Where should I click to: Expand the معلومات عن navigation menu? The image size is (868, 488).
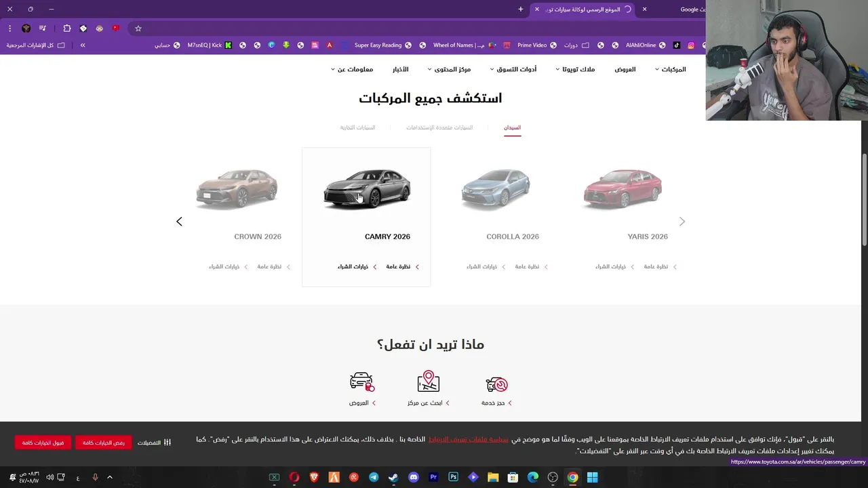(x=352, y=69)
